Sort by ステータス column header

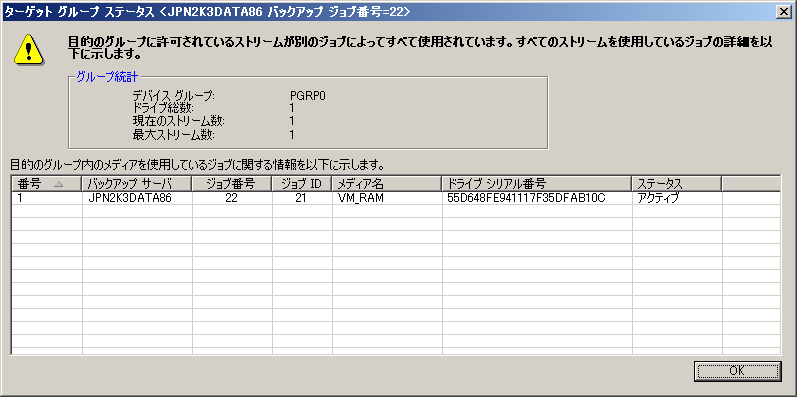[677, 184]
